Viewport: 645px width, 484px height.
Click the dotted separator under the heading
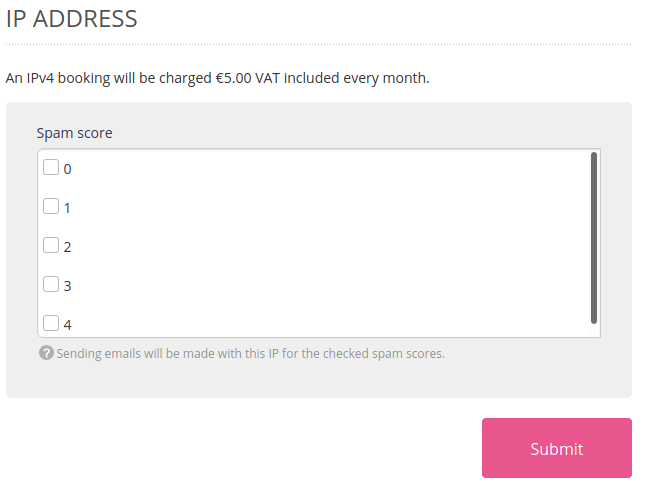point(318,44)
